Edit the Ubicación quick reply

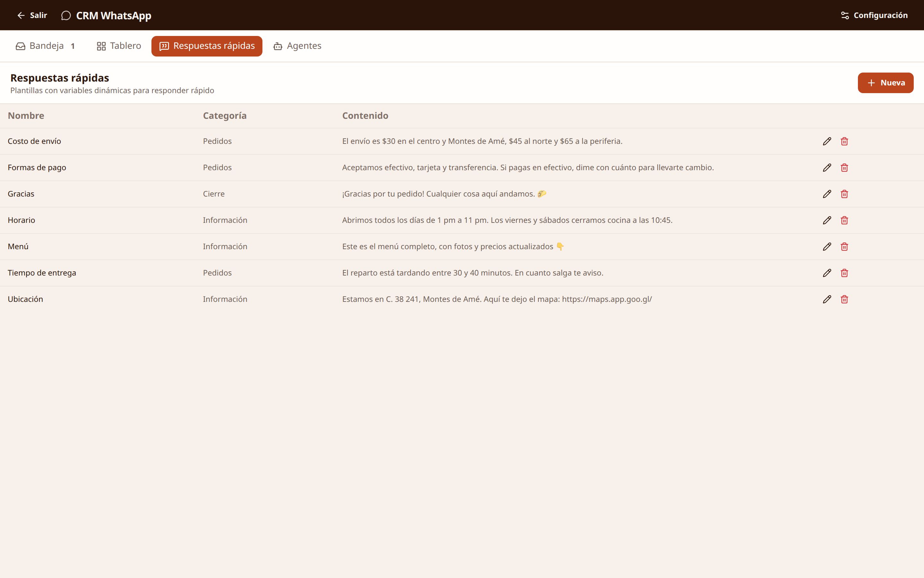tap(827, 299)
